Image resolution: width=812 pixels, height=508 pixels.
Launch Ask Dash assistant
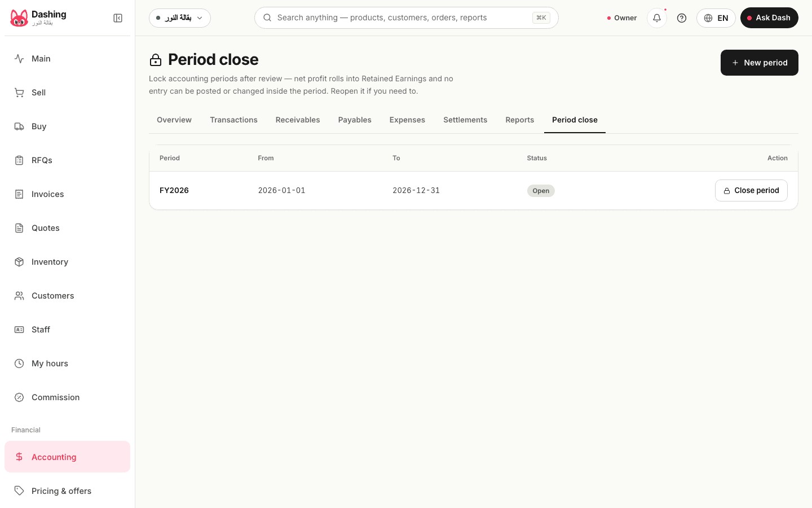coord(769,18)
